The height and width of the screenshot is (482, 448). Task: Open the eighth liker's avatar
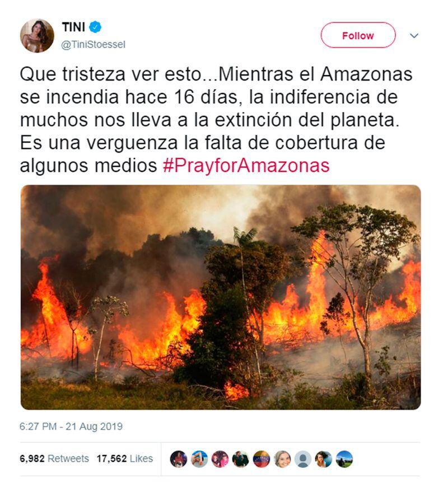coord(324,459)
